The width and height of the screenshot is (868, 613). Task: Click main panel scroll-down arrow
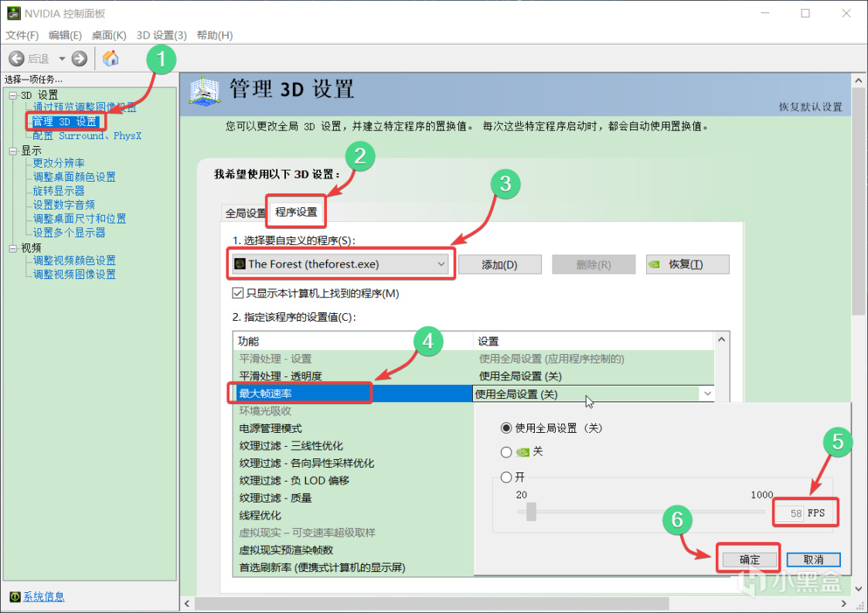coord(859,588)
